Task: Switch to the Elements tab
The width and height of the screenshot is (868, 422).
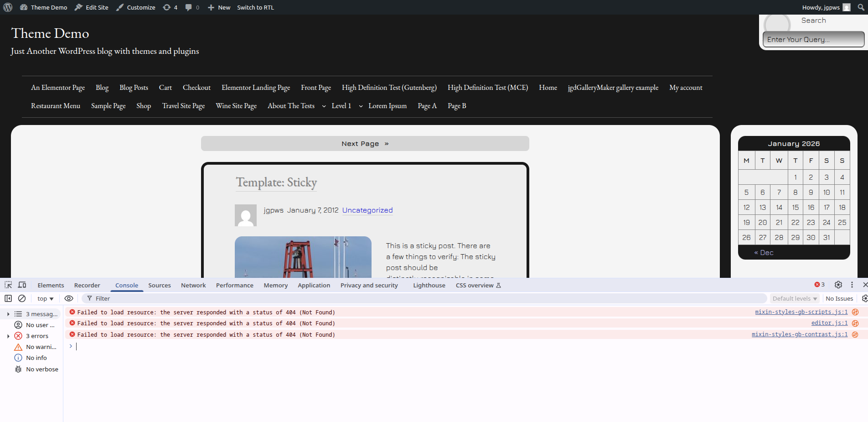Action: (51, 285)
